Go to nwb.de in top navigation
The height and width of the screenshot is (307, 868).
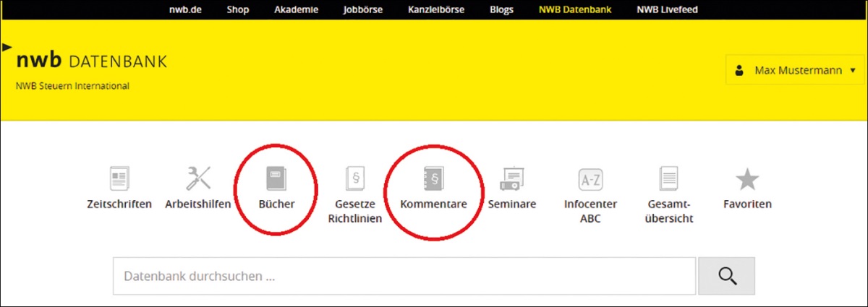pos(186,10)
